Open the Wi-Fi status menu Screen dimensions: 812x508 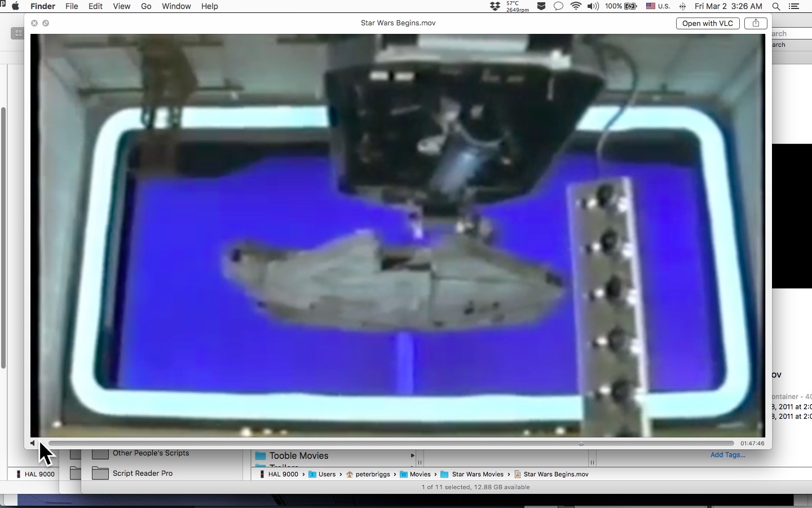tap(576, 6)
